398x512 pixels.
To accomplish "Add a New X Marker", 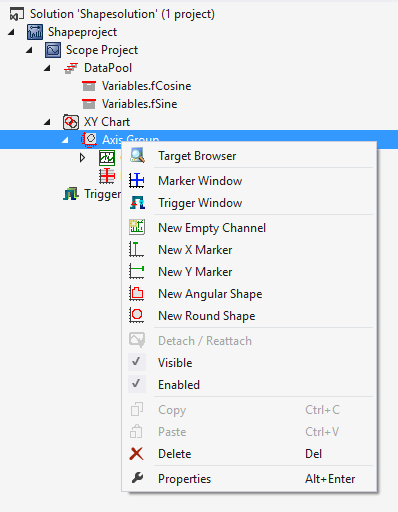I will pyautogui.click(x=249, y=250).
